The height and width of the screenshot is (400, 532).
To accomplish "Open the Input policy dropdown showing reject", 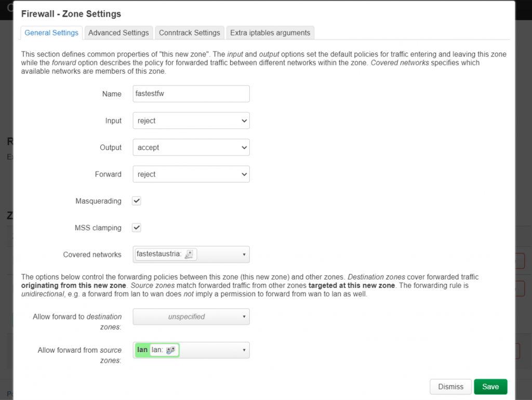I will point(191,121).
